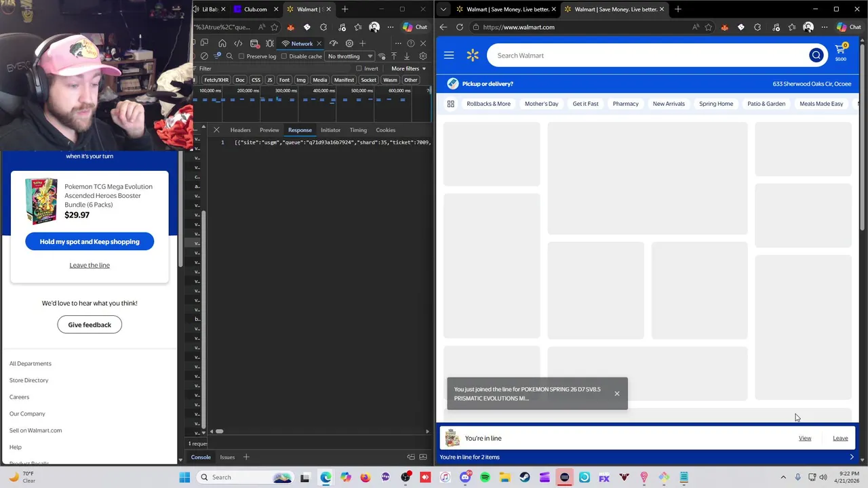Check the Invert filter checkbox
Viewport: 868px width, 488px height.
(x=359, y=68)
